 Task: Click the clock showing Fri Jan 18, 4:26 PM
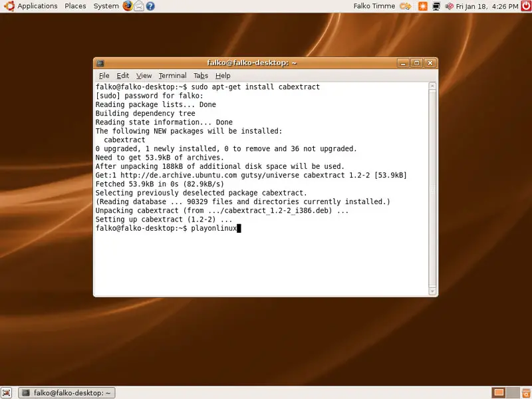point(487,6)
